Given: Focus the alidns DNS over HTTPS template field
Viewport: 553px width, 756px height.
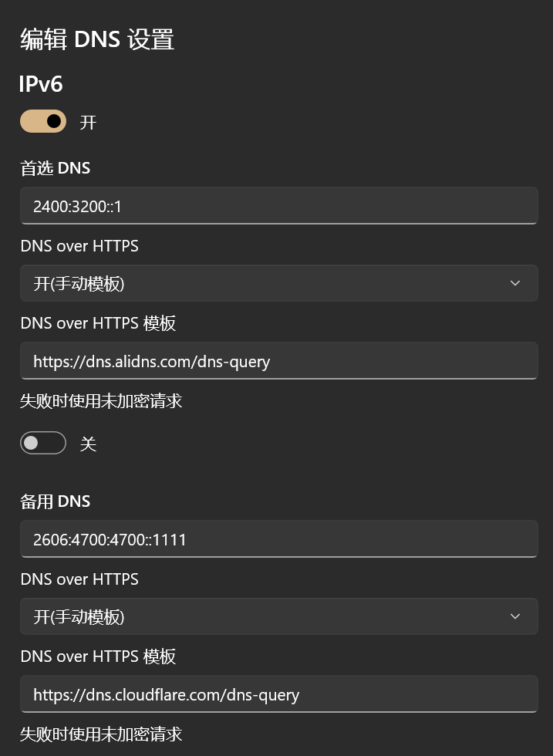Looking at the screenshot, I should point(278,361).
